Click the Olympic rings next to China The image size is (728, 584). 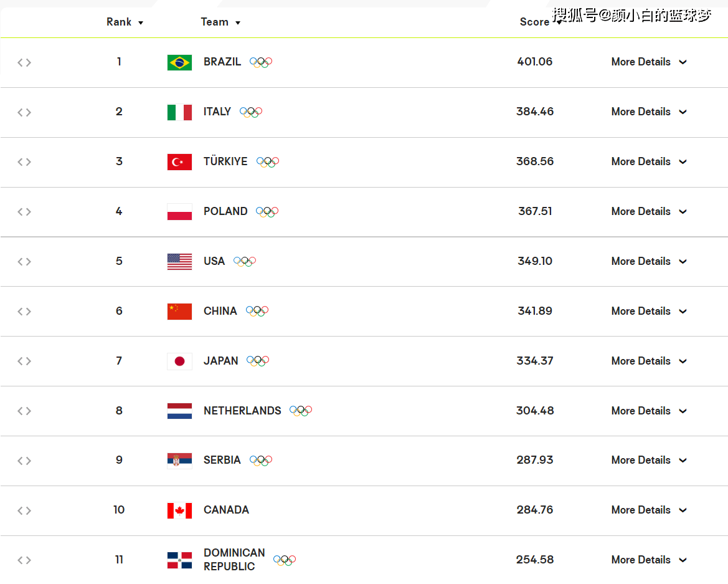[257, 311]
